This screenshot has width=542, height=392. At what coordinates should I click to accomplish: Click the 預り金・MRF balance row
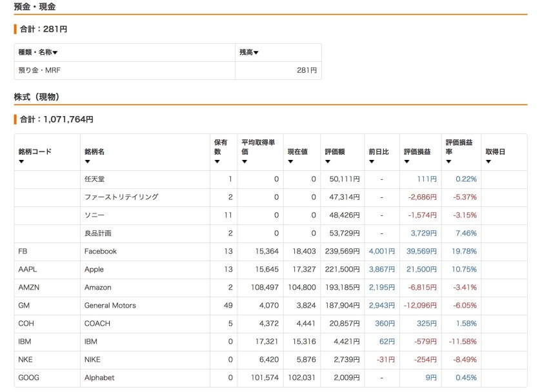pos(40,70)
